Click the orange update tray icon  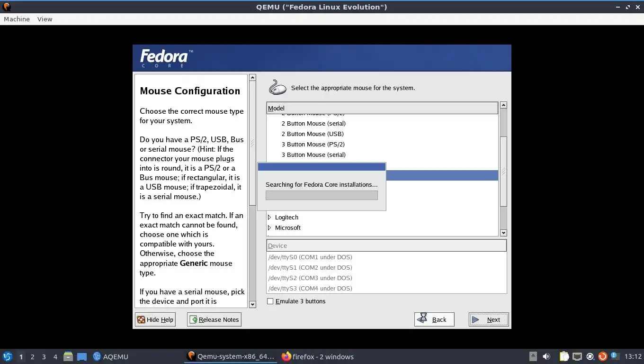(x=602, y=356)
